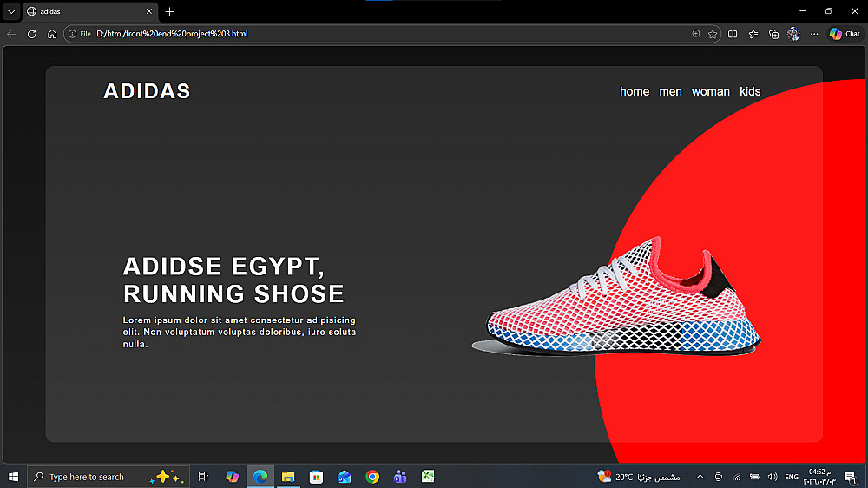
Task: Click the Lorem ipsum paragraph text
Action: coord(240,333)
